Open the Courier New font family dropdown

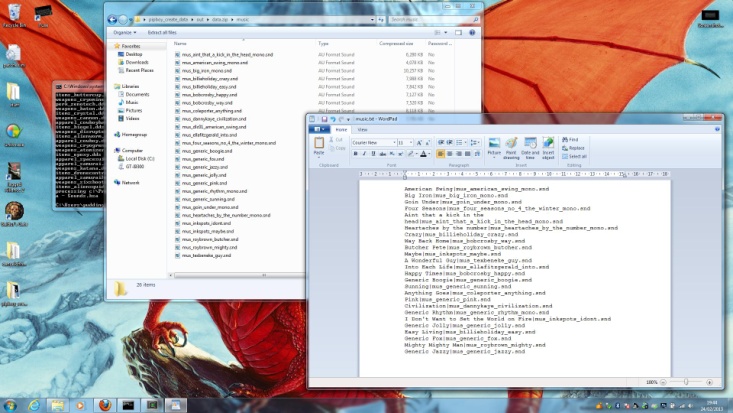click(x=394, y=143)
